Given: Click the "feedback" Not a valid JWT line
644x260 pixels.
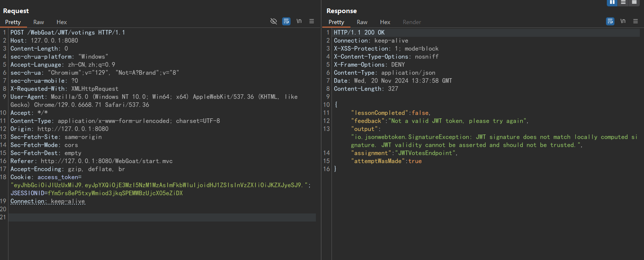Looking at the screenshot, I should coord(440,121).
